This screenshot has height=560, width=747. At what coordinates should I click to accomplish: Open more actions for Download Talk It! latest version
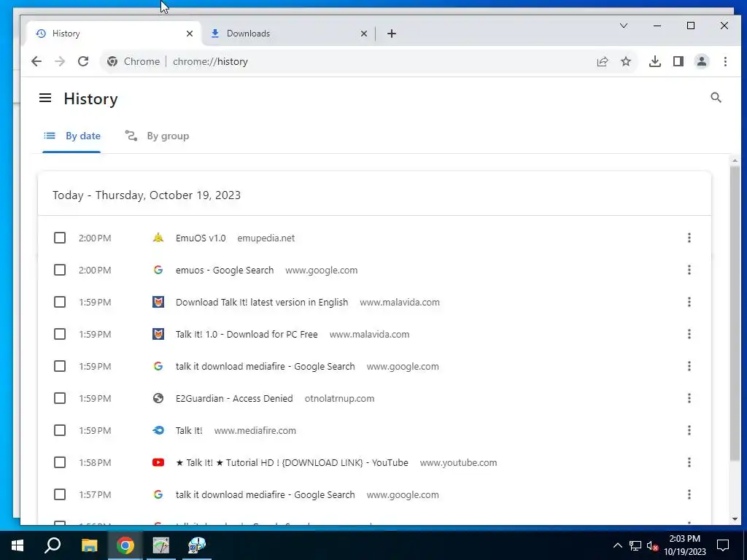tap(689, 302)
